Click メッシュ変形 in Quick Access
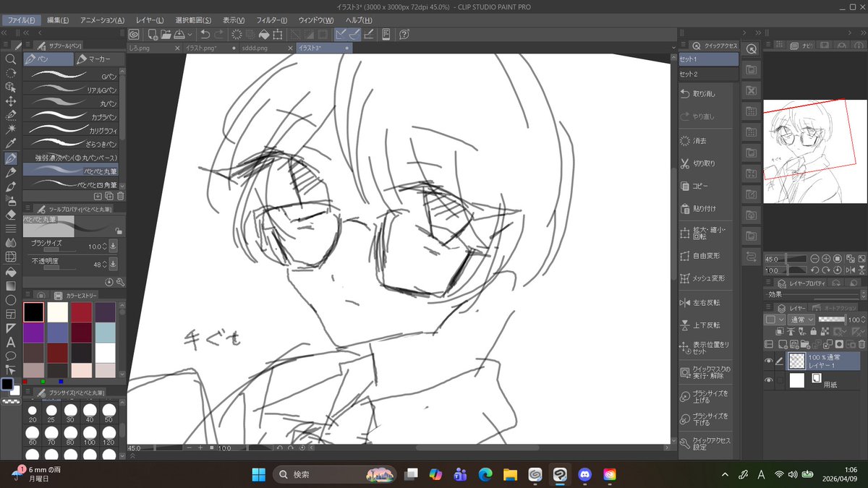The width and height of the screenshot is (868, 488). click(x=706, y=278)
